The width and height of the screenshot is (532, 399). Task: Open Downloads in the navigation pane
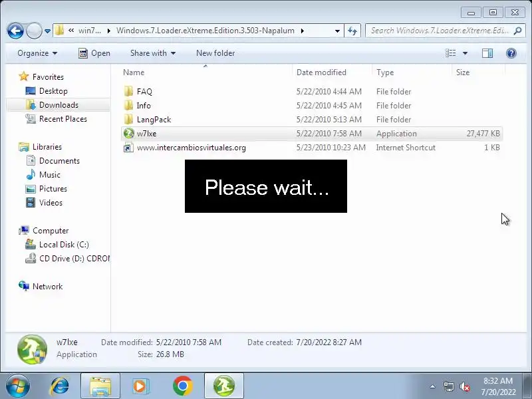(x=59, y=105)
